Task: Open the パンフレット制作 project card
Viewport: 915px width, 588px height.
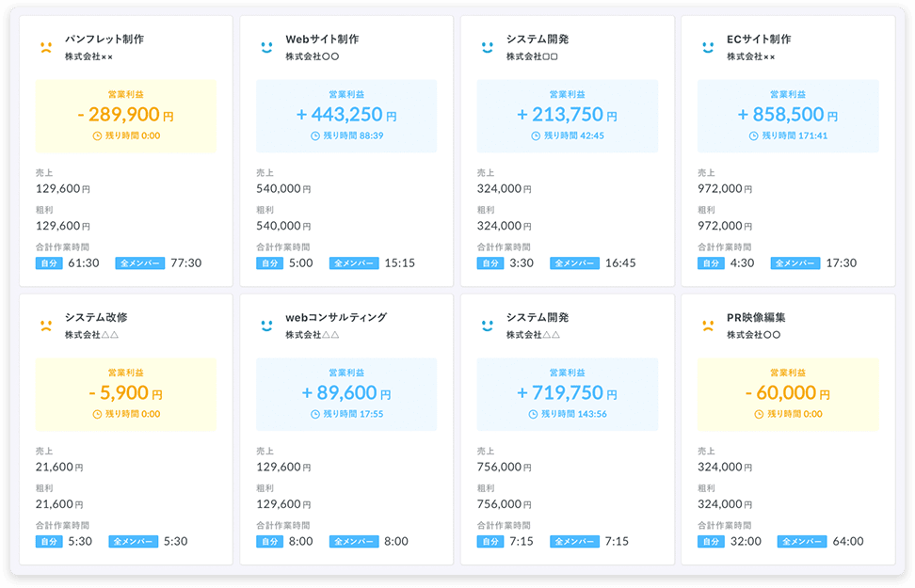Action: point(126,151)
